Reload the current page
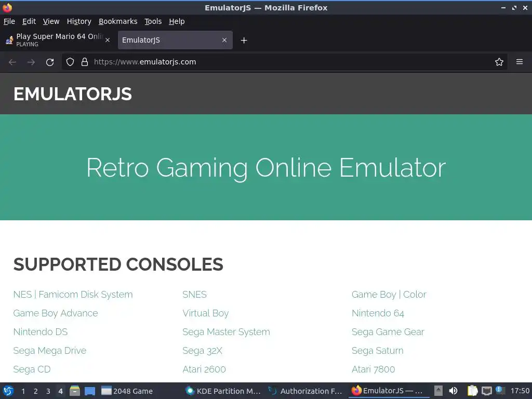Viewport: 532px width, 399px height. [50, 62]
